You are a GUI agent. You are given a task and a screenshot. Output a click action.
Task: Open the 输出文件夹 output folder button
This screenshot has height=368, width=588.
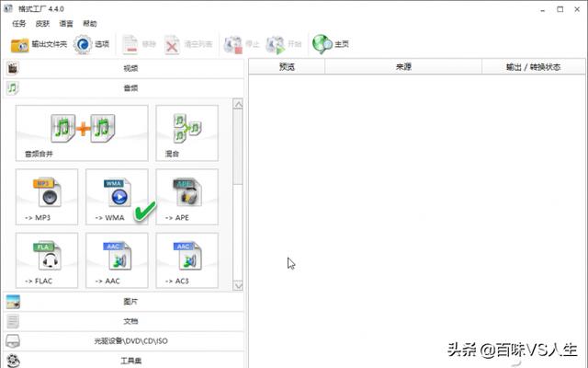(39, 45)
